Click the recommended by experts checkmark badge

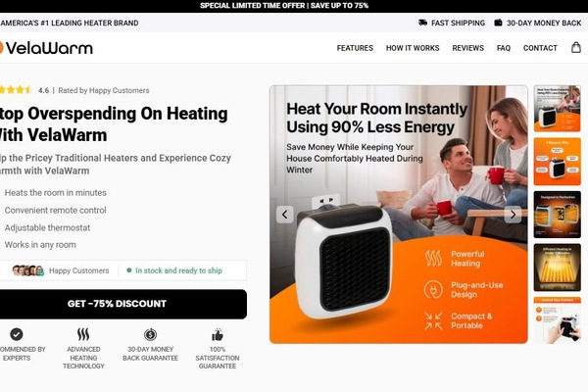pyautogui.click(x=17, y=334)
